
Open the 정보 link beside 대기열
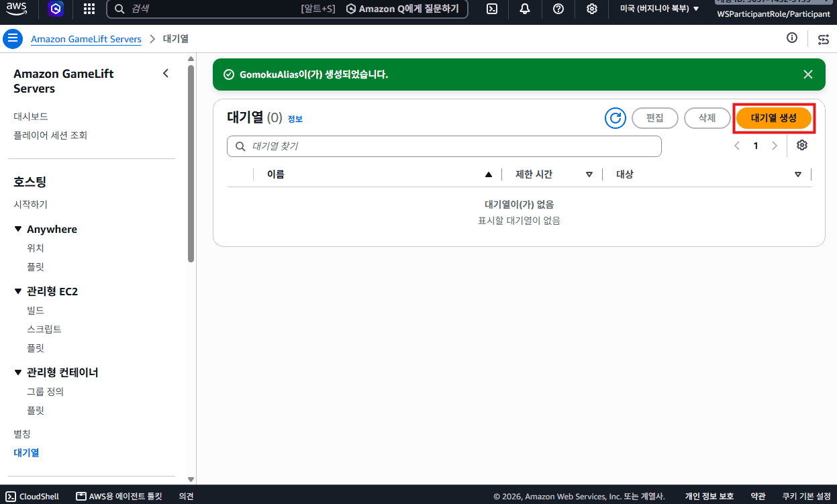(x=295, y=119)
